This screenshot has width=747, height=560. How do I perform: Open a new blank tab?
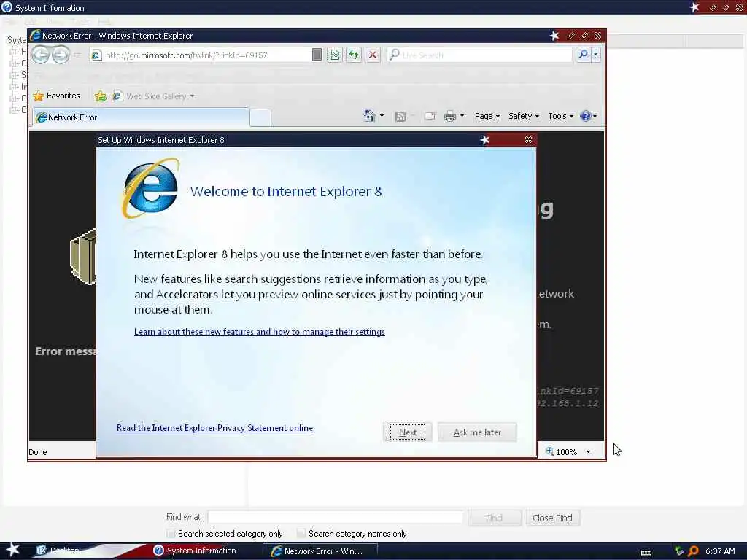pos(260,117)
